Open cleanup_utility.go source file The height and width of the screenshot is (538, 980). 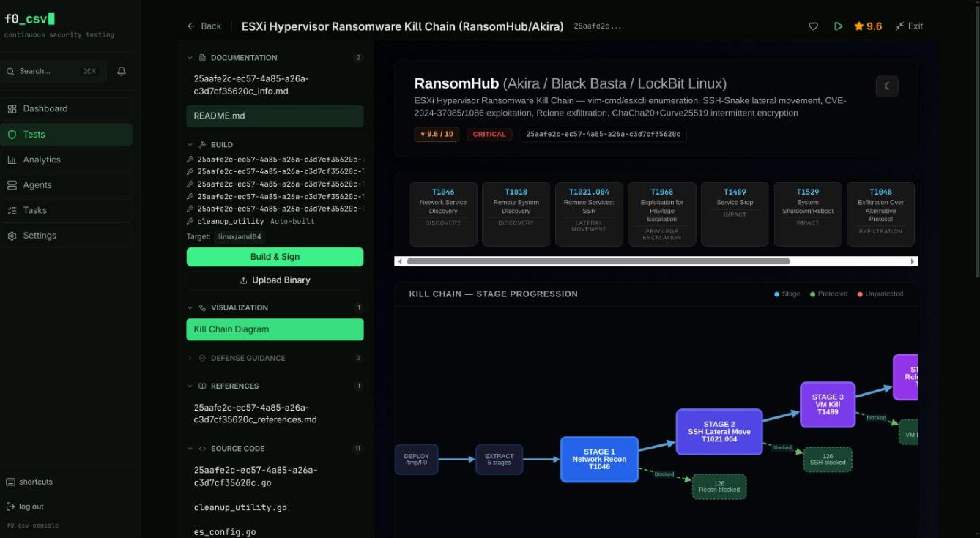point(240,507)
